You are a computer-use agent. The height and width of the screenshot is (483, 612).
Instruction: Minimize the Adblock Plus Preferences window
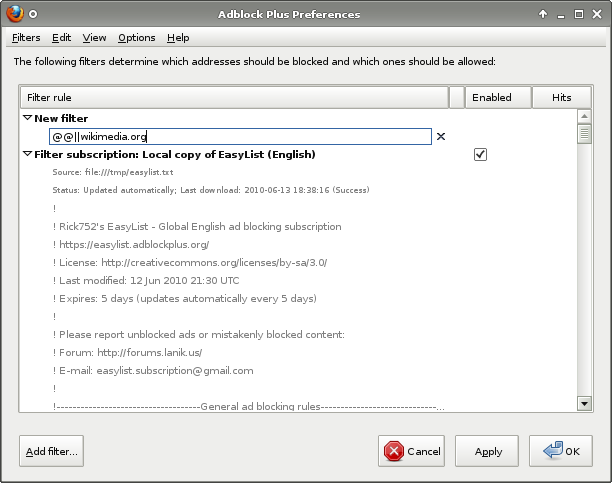(x=561, y=15)
